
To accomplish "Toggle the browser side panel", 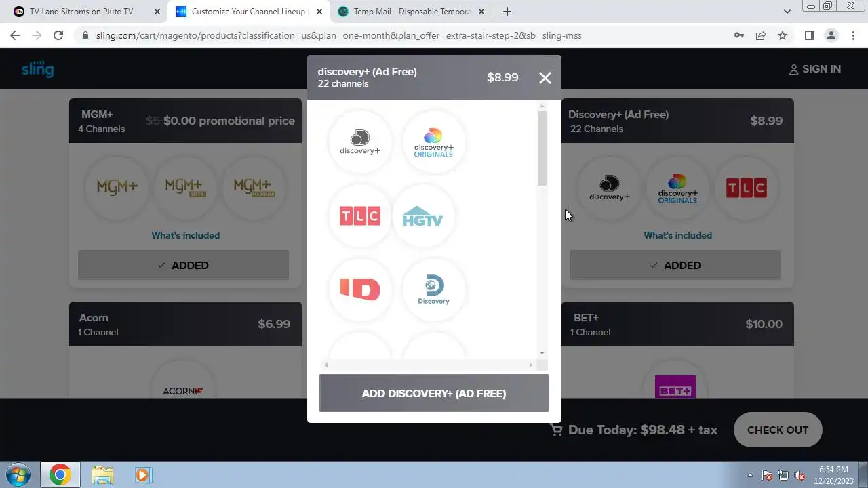I will [809, 35].
